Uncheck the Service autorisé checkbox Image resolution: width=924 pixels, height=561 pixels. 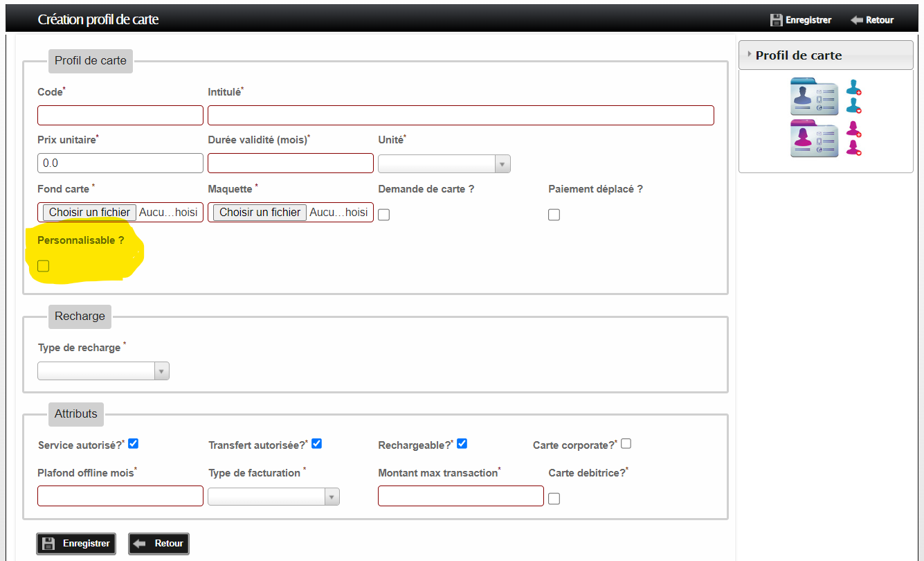(x=134, y=444)
